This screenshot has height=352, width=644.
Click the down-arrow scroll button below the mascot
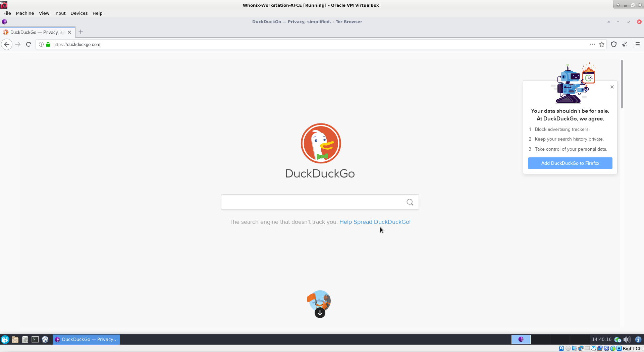tap(320, 313)
